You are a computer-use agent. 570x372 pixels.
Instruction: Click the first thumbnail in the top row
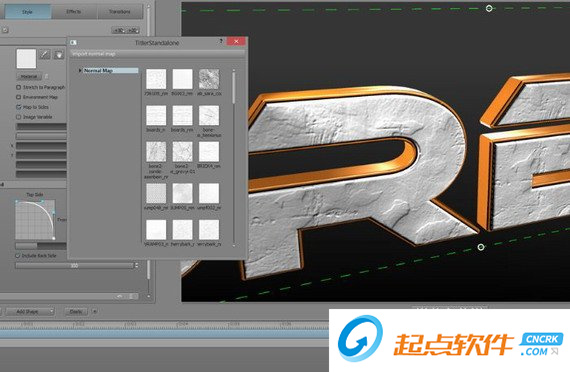click(156, 79)
